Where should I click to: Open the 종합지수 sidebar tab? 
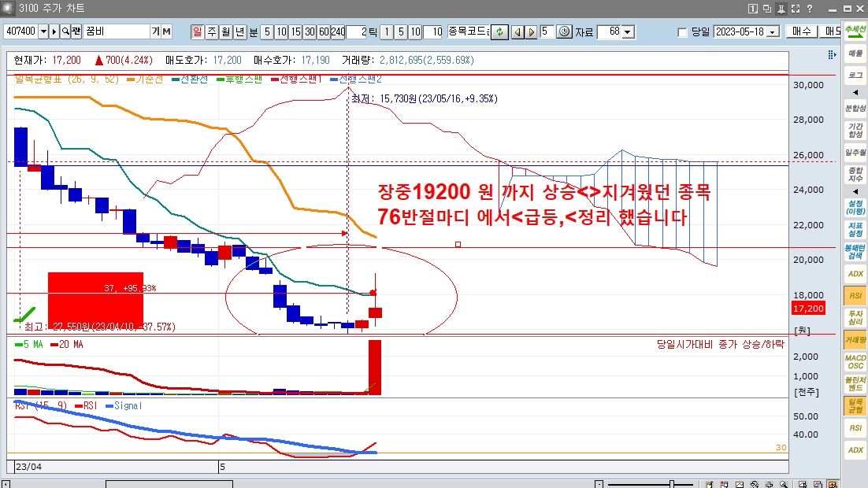855,174
